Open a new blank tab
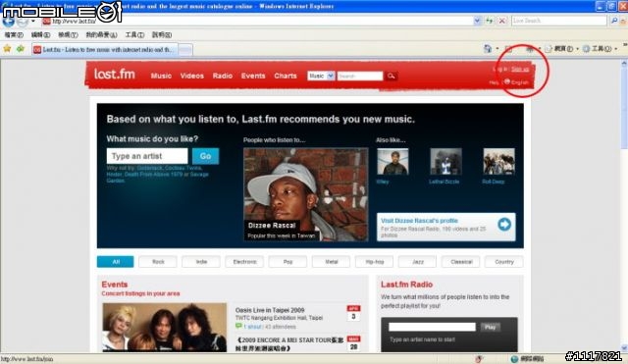Image resolution: width=628 pixels, height=364 pixels. pos(185,50)
